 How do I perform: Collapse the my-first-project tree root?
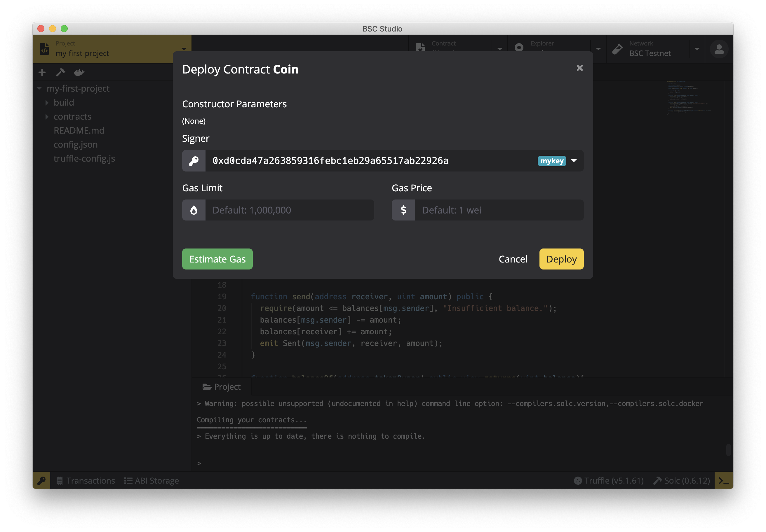(x=39, y=89)
